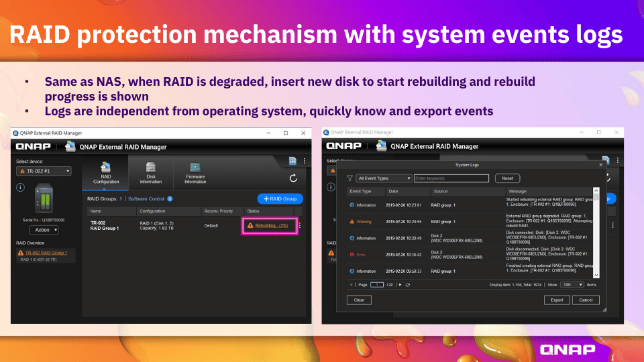
Task: Open the RAID Configuration tab
Action: coord(105,173)
